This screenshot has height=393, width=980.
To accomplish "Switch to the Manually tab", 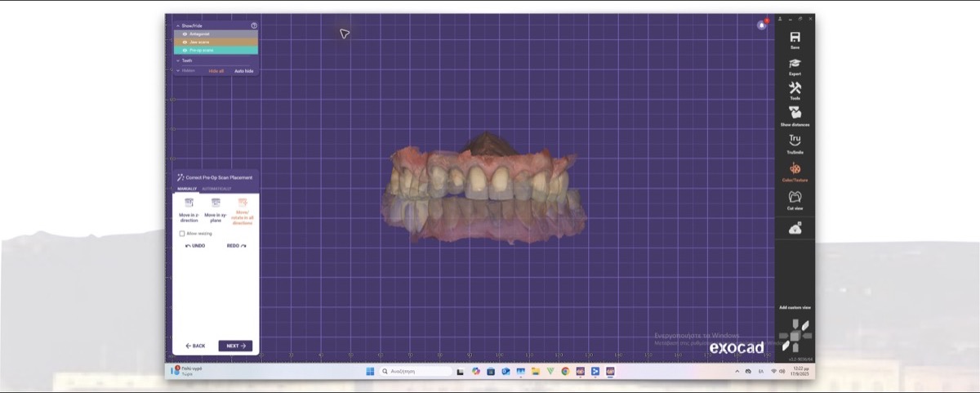I will pyautogui.click(x=188, y=189).
